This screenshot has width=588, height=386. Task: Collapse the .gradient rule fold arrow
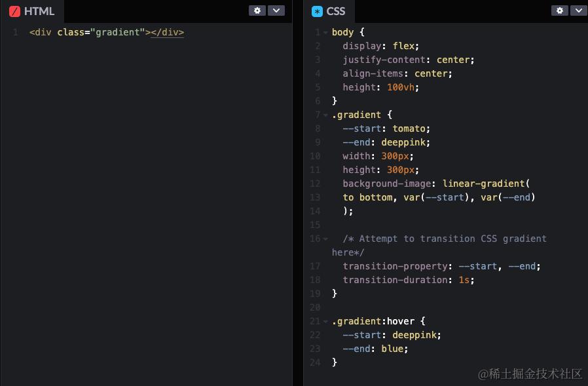[x=325, y=115]
